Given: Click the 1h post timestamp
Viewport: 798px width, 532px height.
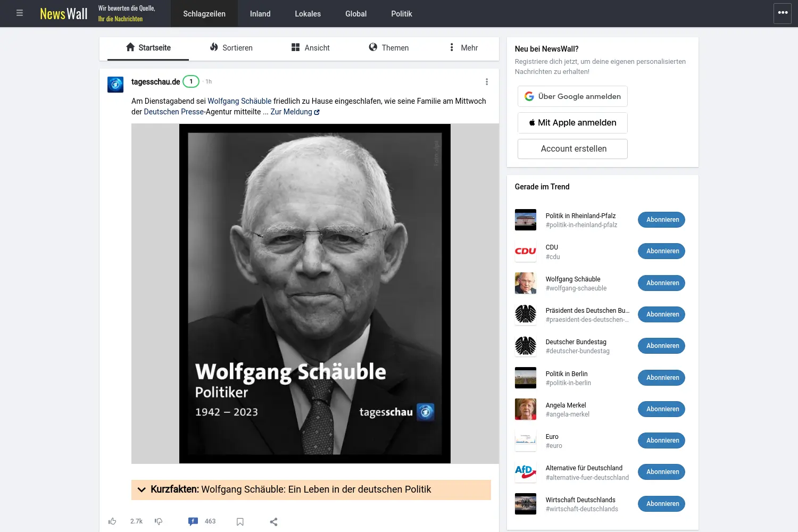Looking at the screenshot, I should (209, 82).
